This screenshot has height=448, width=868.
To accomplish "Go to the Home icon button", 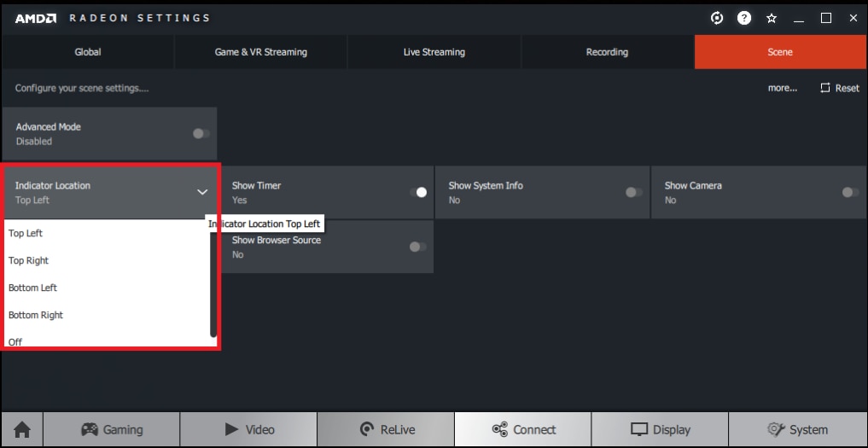I will point(22,429).
